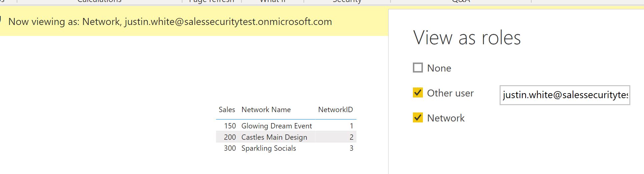Check the None role checkbox
This screenshot has width=644, height=174.
pyautogui.click(x=418, y=68)
